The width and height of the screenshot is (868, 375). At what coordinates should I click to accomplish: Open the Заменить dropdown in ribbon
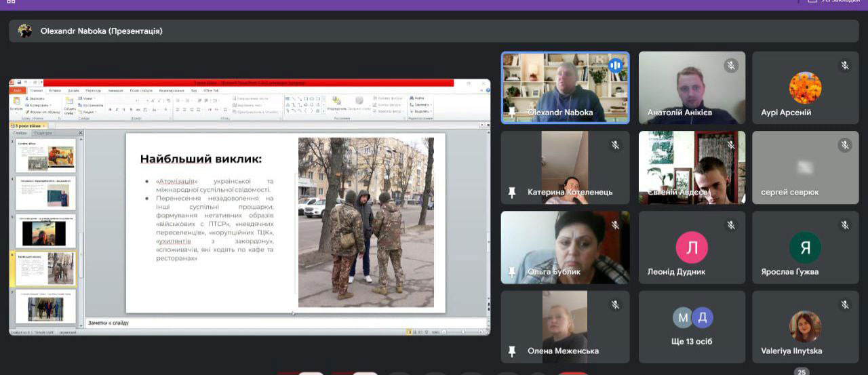pos(421,105)
